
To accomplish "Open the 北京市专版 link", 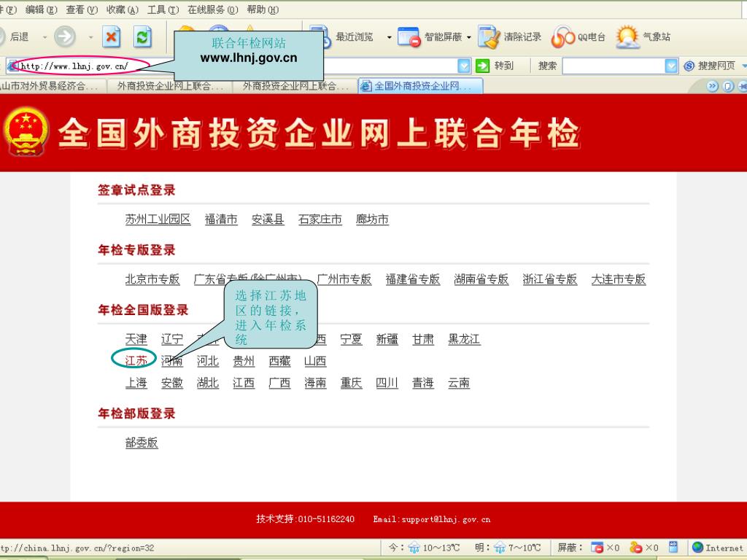I will tap(152, 279).
